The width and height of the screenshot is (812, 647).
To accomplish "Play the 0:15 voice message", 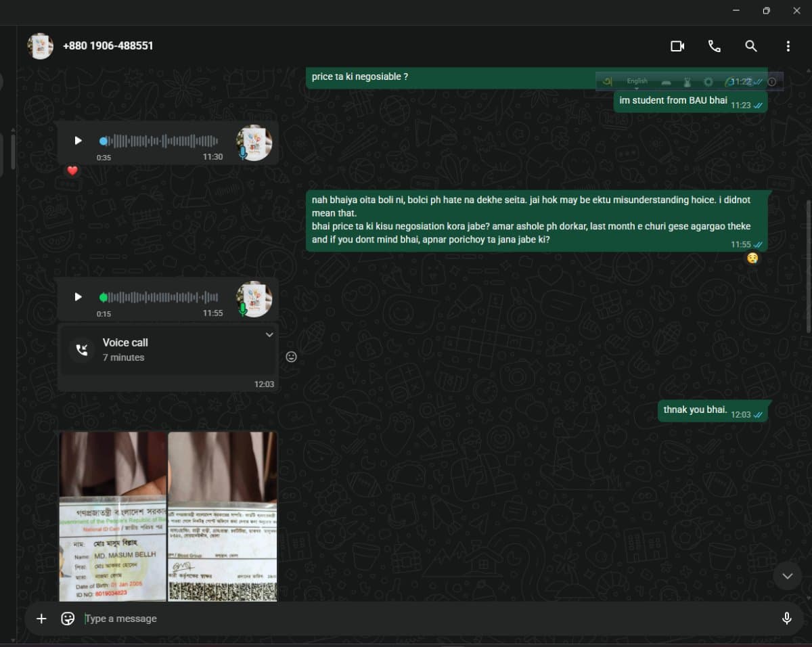I will (78, 297).
